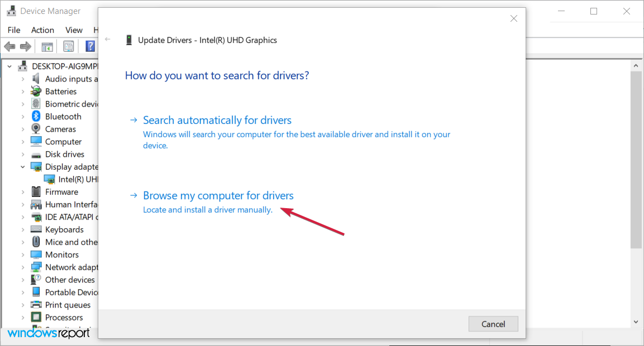644x346 pixels.
Task: Open the show/hide console tree toolbar icon
Action: click(47, 46)
